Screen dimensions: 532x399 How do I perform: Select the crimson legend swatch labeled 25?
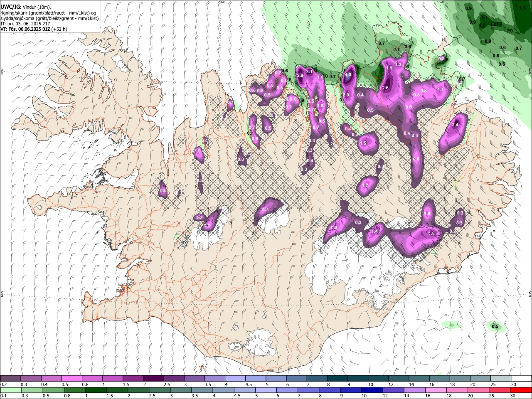500,390
